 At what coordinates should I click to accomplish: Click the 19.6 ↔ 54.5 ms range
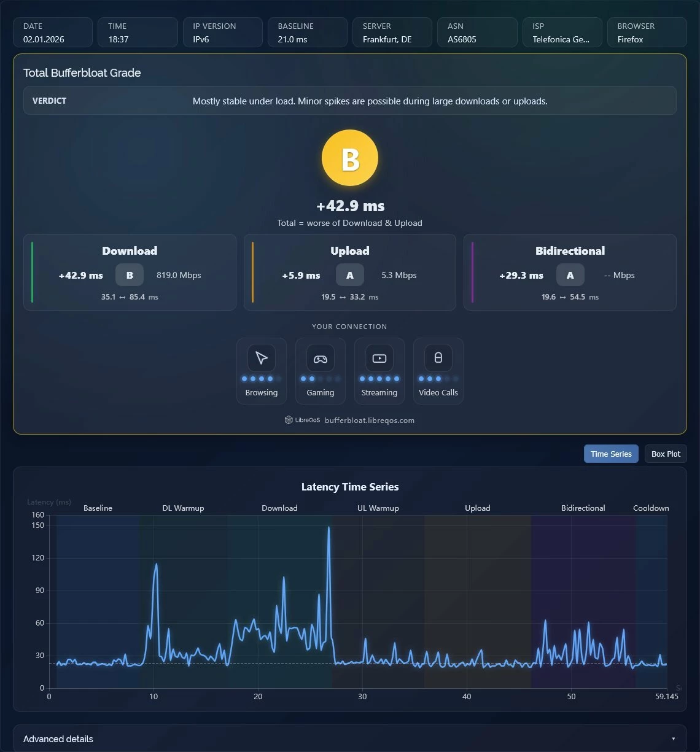(x=570, y=297)
